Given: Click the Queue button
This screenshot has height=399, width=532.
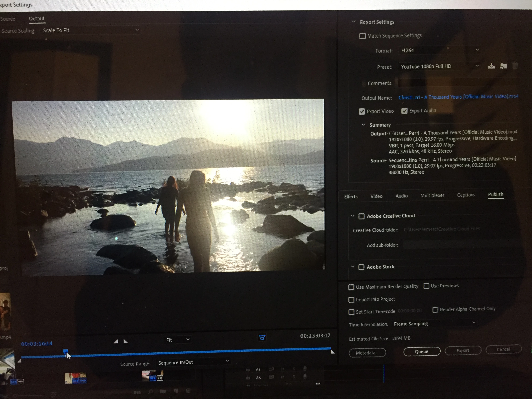Looking at the screenshot, I should [422, 351].
